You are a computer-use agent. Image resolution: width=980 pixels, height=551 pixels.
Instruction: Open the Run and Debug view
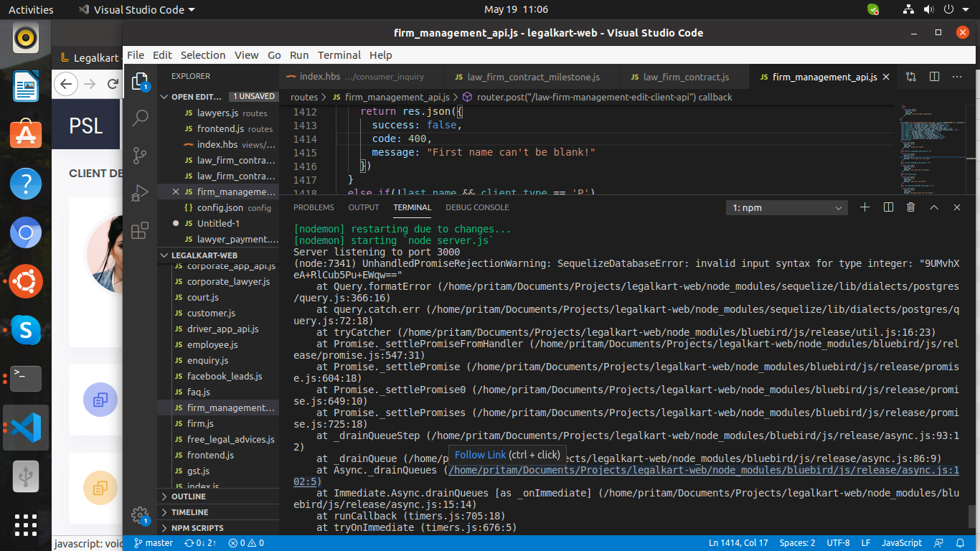pyautogui.click(x=140, y=193)
